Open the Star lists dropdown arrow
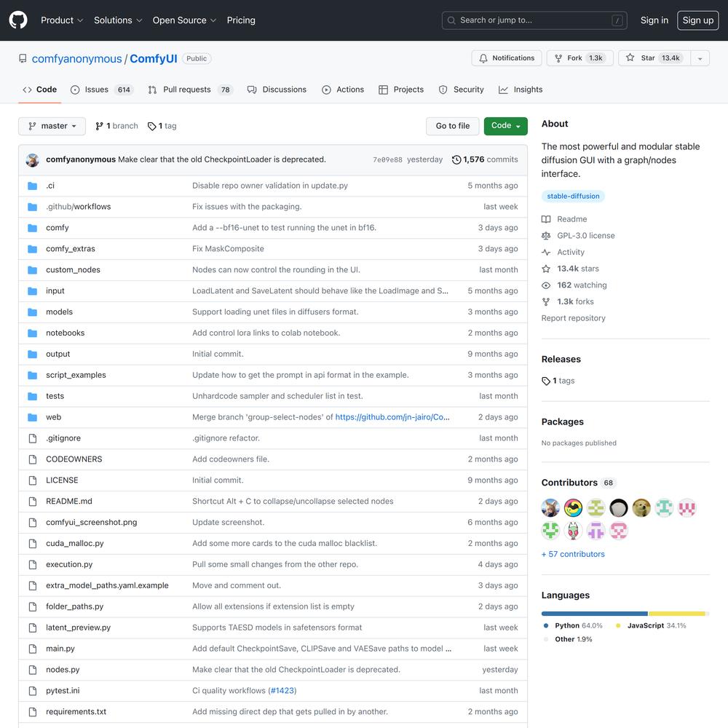 click(700, 58)
